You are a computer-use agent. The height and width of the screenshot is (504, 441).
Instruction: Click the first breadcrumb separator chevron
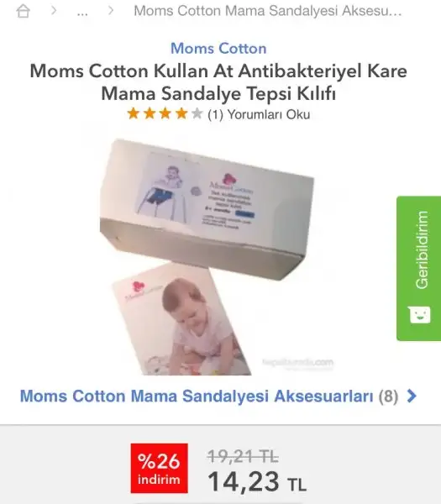point(54,11)
